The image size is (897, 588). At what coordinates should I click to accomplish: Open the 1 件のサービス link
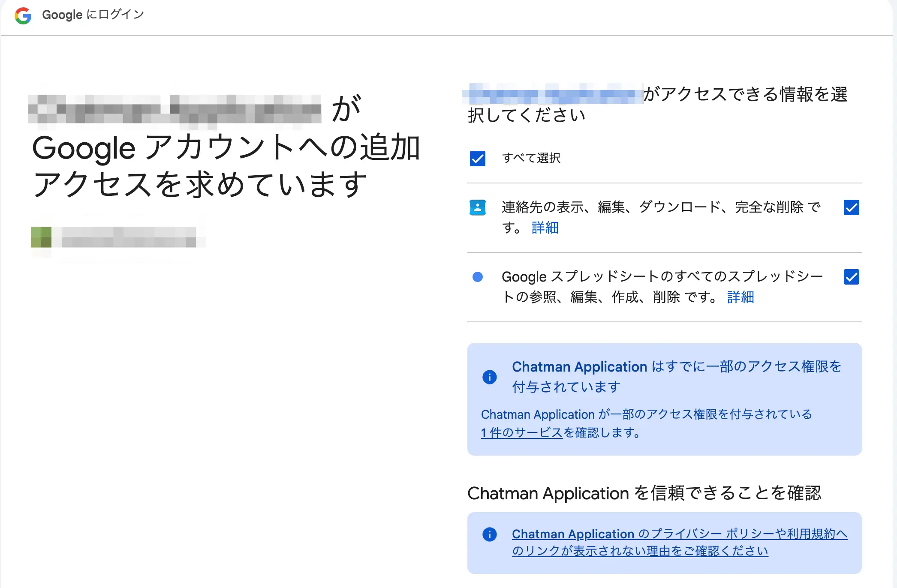click(x=521, y=433)
